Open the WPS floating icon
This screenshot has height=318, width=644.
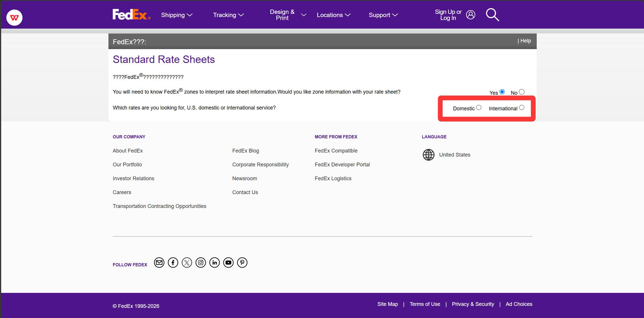pos(14,18)
